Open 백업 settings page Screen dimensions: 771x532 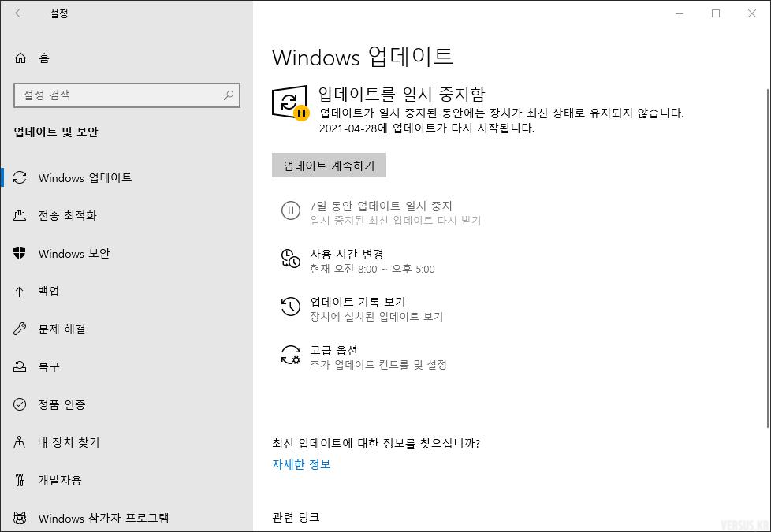pyautogui.click(x=49, y=291)
